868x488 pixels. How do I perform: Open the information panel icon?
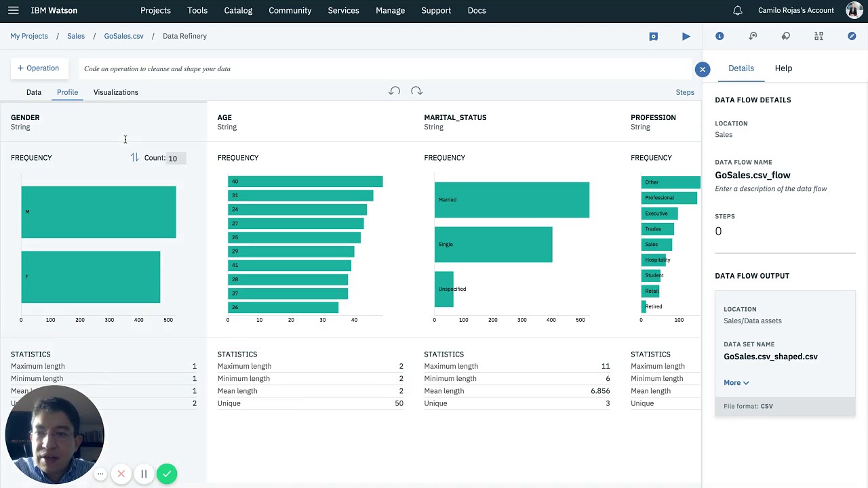[719, 36]
